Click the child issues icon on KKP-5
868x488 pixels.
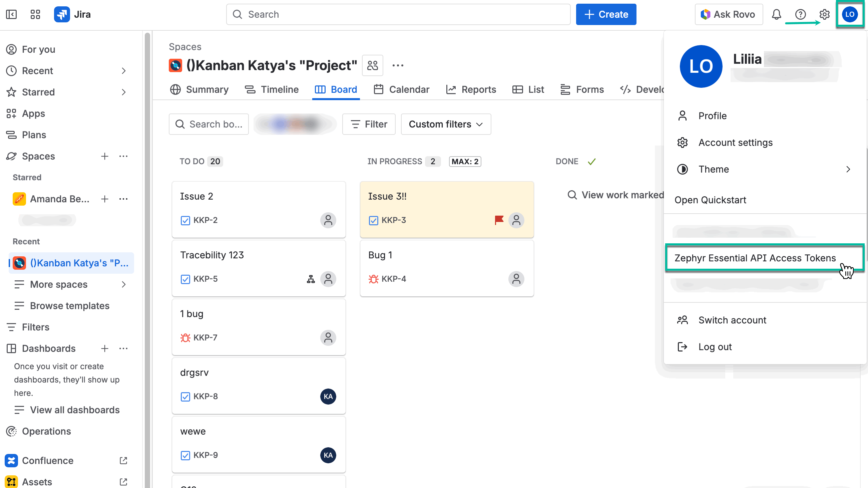tap(311, 279)
